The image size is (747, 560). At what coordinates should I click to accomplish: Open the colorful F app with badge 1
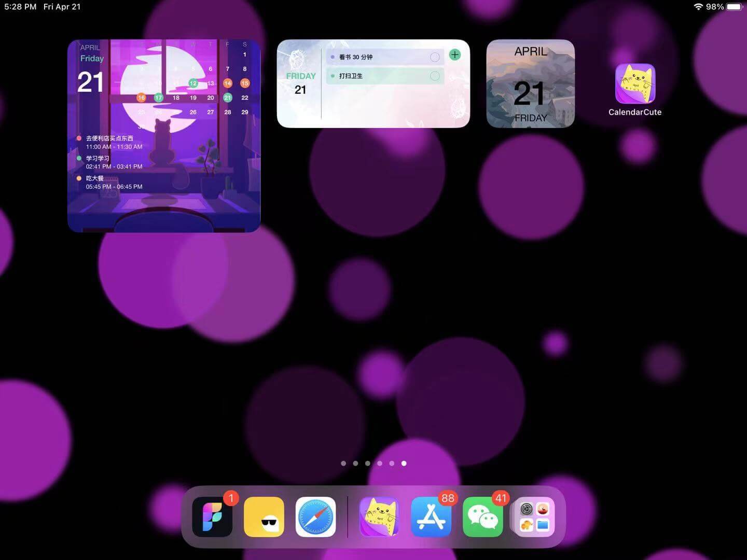pos(212,517)
